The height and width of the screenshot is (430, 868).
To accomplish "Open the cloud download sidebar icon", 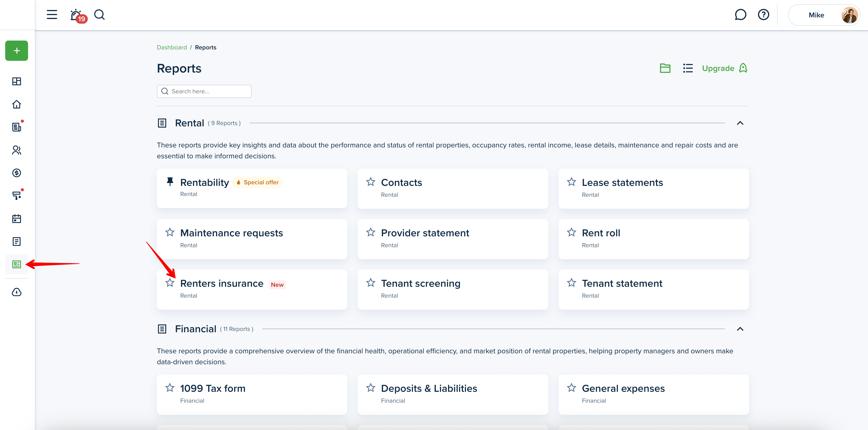I will click(x=17, y=292).
